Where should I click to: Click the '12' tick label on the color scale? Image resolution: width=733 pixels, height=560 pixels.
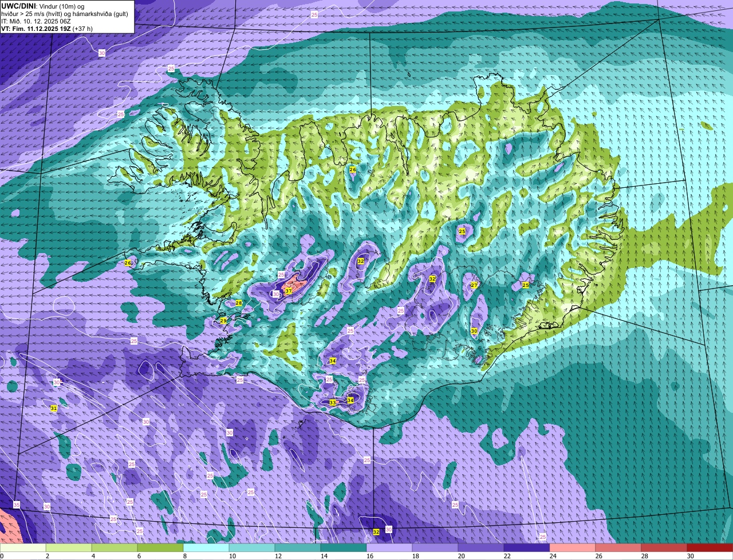tap(278, 556)
